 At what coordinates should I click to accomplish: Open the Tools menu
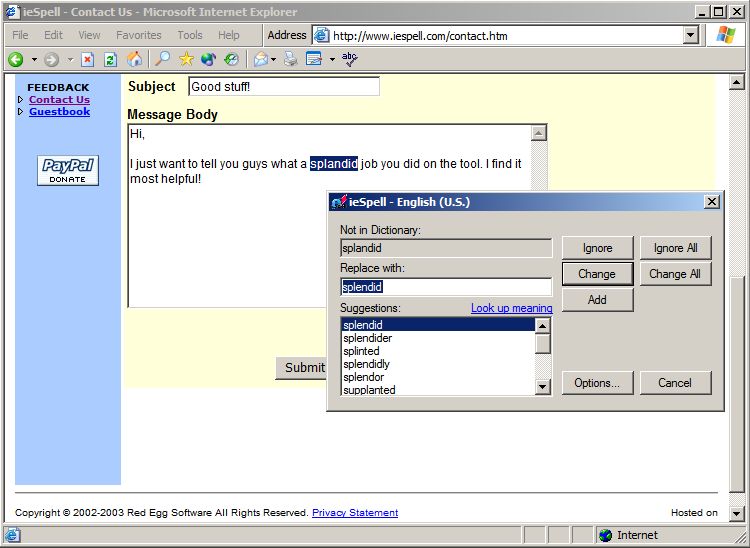tap(190, 35)
